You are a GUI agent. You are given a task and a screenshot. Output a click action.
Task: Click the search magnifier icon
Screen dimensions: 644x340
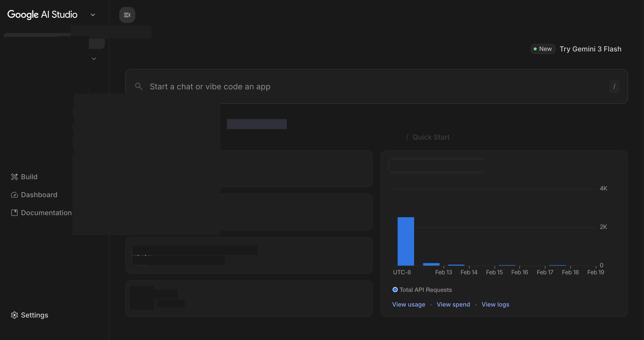pos(139,86)
